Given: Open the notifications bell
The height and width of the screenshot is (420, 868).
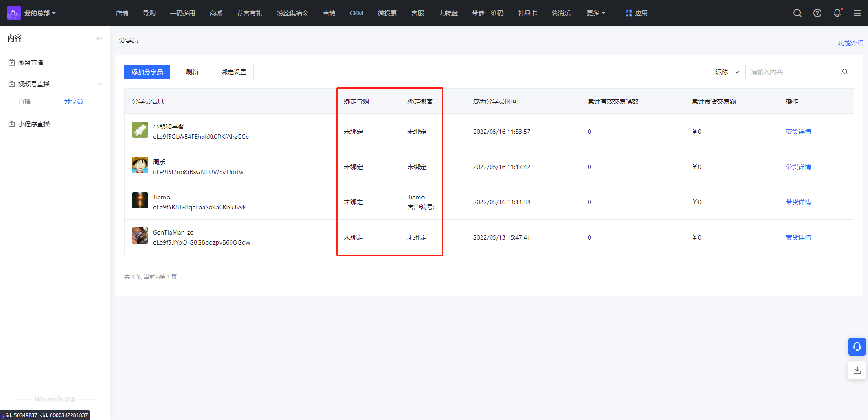Looking at the screenshot, I should [837, 13].
